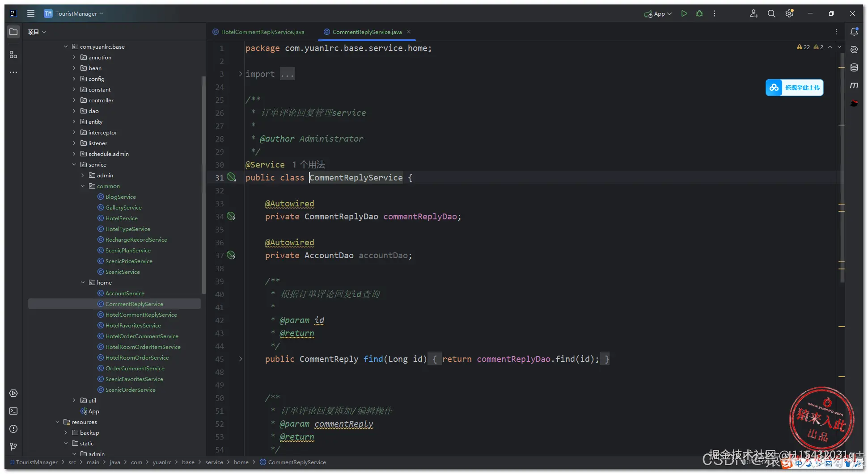The image size is (868, 474).
Task: Collapse the resources folder
Action: [57, 422]
